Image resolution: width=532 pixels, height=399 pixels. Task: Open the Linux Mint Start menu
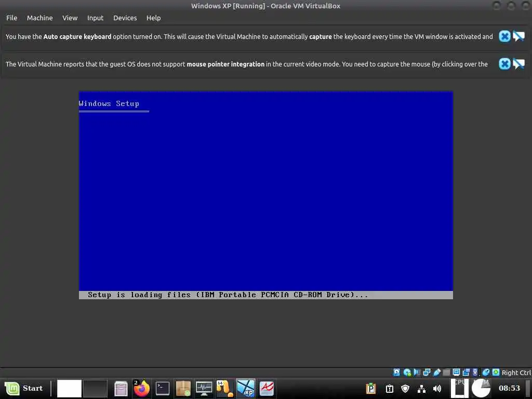[24, 388]
